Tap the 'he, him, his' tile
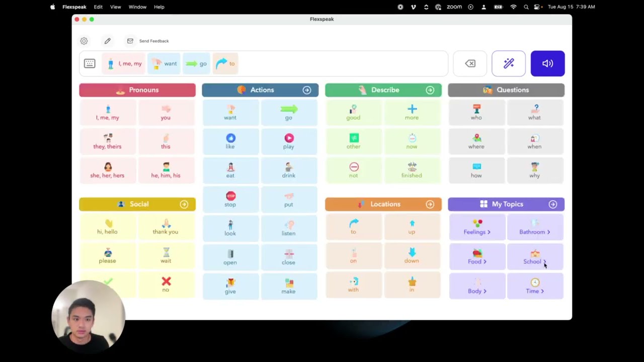This screenshot has height=362, width=644. [x=166, y=170]
